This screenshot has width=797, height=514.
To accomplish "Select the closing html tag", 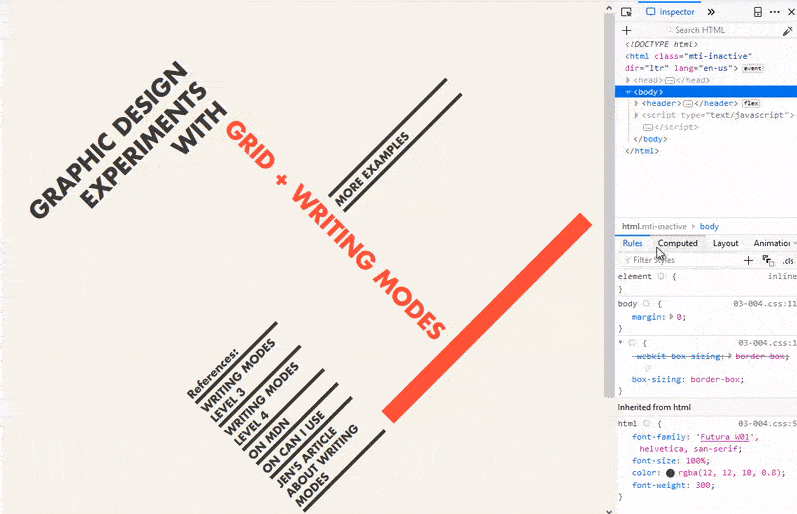I will coord(642,151).
